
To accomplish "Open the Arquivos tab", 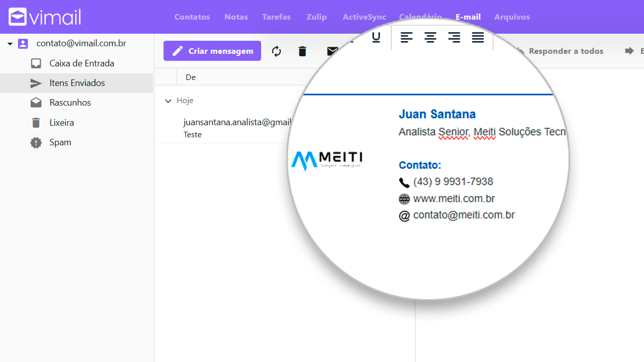I will (512, 17).
